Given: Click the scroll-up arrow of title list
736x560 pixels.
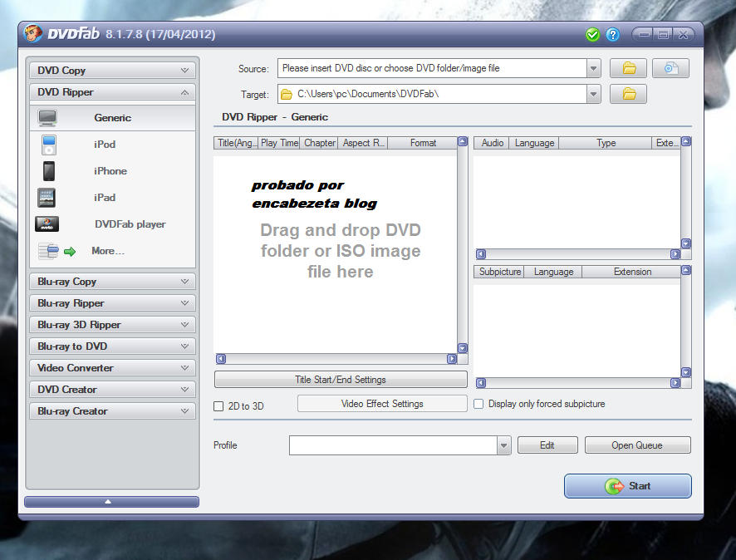Looking at the screenshot, I should coord(463,141).
